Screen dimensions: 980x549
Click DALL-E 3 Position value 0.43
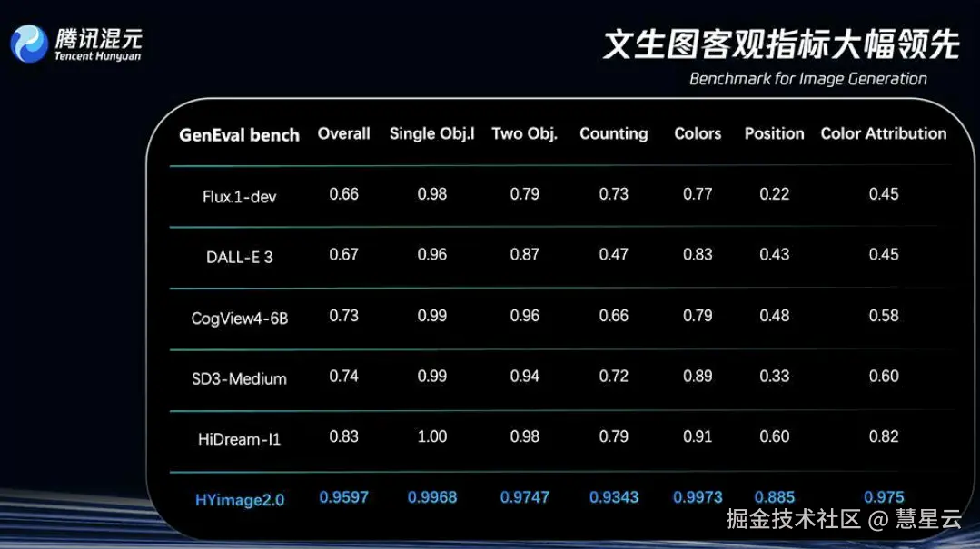click(775, 255)
